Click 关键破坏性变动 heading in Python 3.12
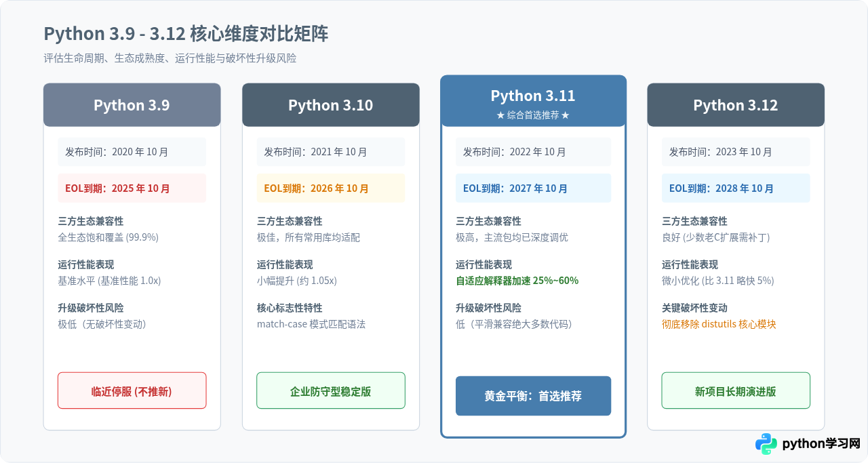 pos(694,308)
